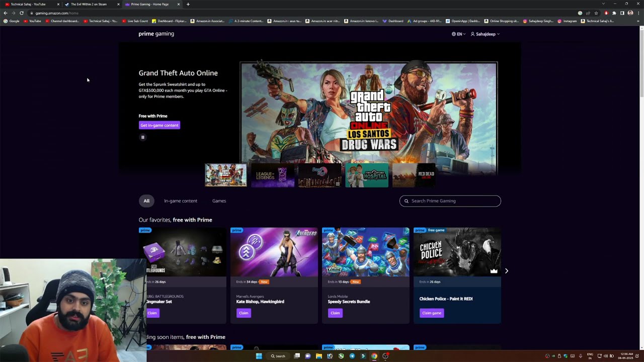Select the GTA Online carousel thumbnail
644x362 pixels.
(226, 175)
